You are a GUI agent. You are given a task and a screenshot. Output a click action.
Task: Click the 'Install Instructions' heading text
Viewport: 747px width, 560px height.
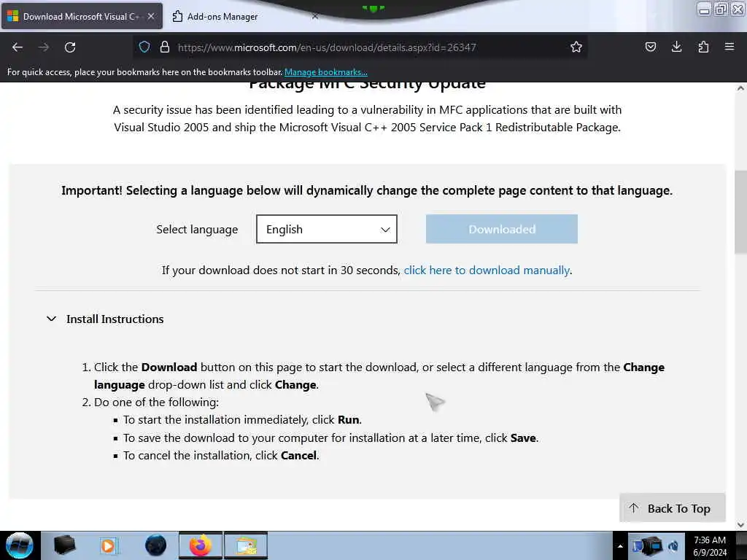coord(115,319)
